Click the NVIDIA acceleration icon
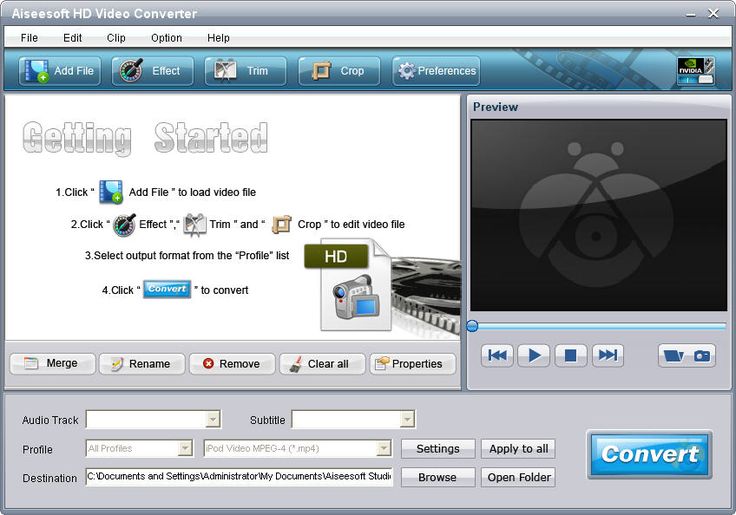The height and width of the screenshot is (515, 736). [x=696, y=71]
